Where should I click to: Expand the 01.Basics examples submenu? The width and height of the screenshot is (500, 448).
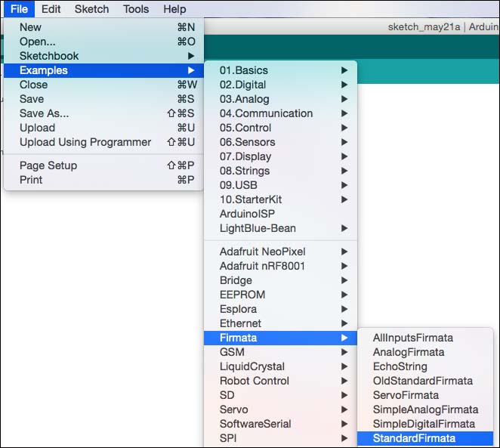pos(280,70)
